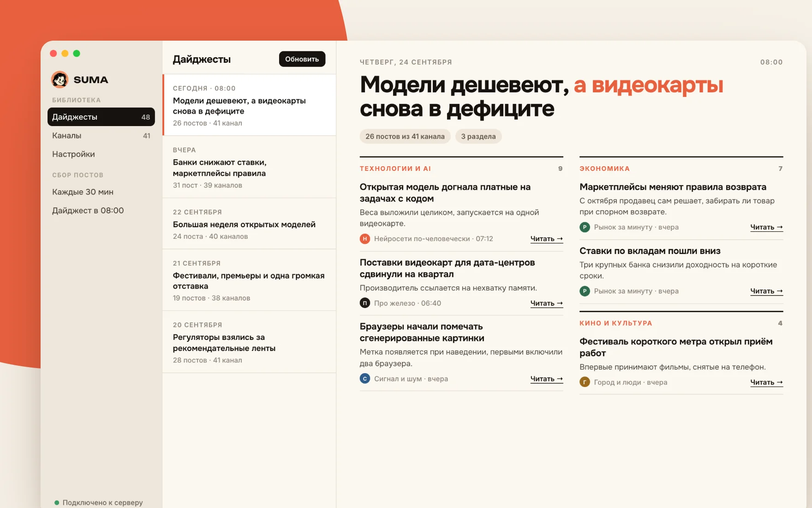Image resolution: width=812 pixels, height=508 pixels.
Task: Open the 20 сентября digest Регуляторы взялись
Action: tap(249, 342)
